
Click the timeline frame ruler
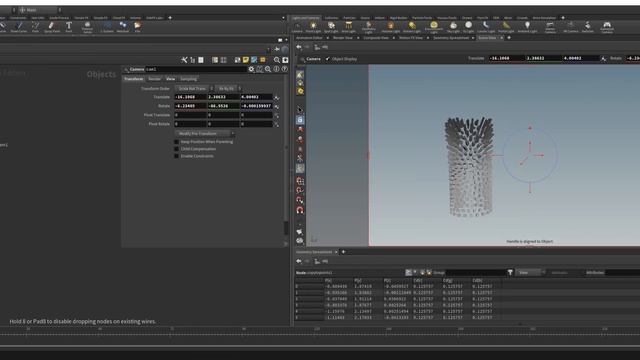[x=320, y=331]
